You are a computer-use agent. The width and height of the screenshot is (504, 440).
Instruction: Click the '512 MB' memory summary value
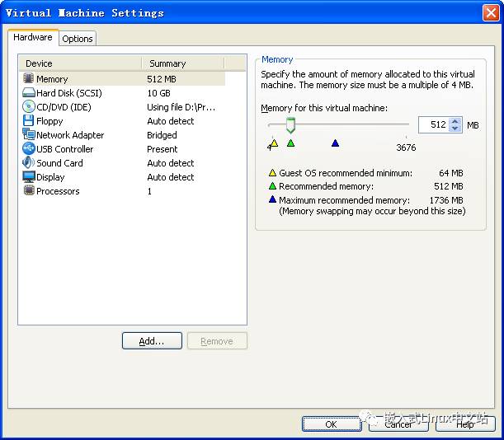coord(162,79)
